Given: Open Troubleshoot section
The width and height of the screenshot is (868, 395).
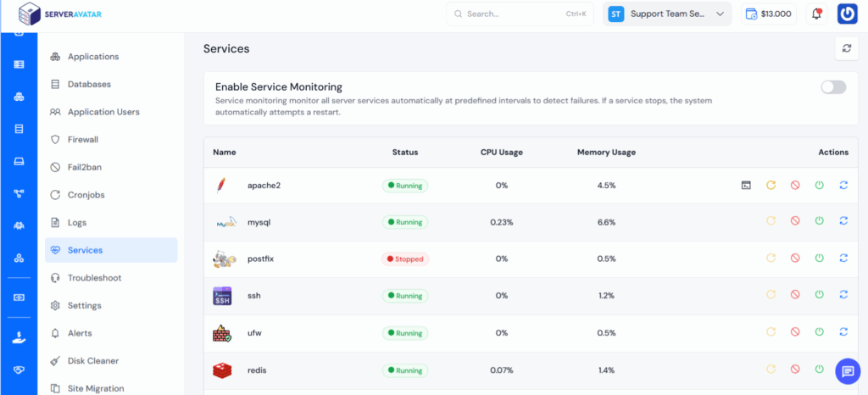Looking at the screenshot, I should click(x=94, y=278).
